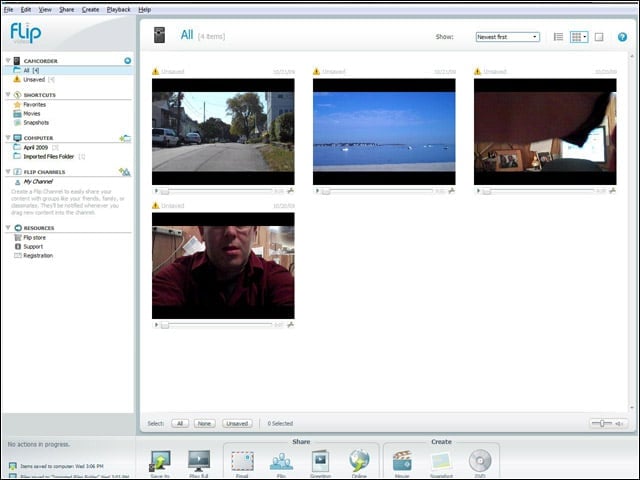This screenshot has height=480, width=640.
Task: Click the Save to computer icon
Action: point(160,461)
